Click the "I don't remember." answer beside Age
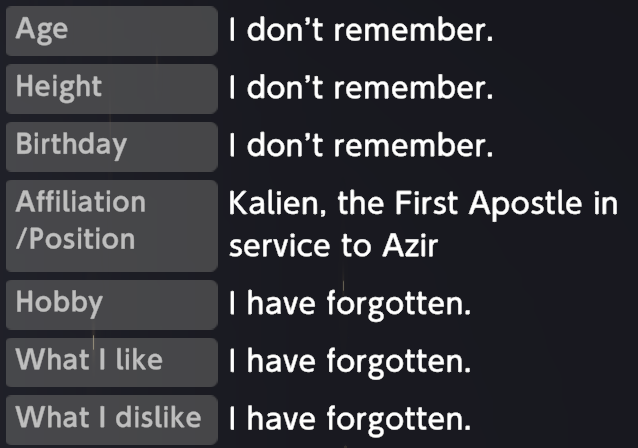Image resolution: width=638 pixels, height=448 pixels. point(361,31)
